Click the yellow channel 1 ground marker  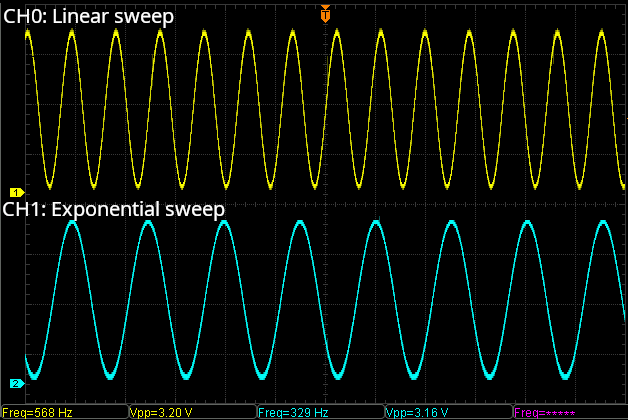coord(17,193)
